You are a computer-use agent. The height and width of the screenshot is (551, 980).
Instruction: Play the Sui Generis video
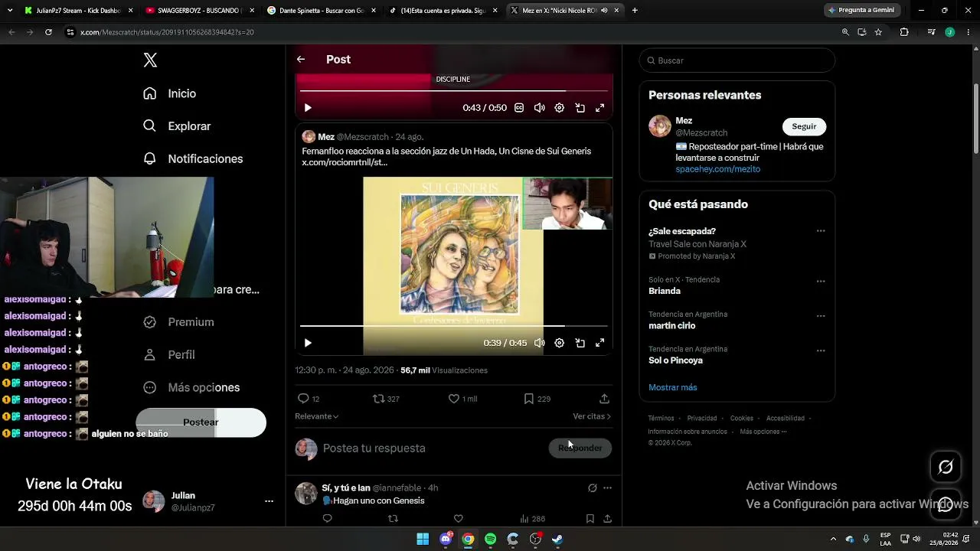[308, 343]
